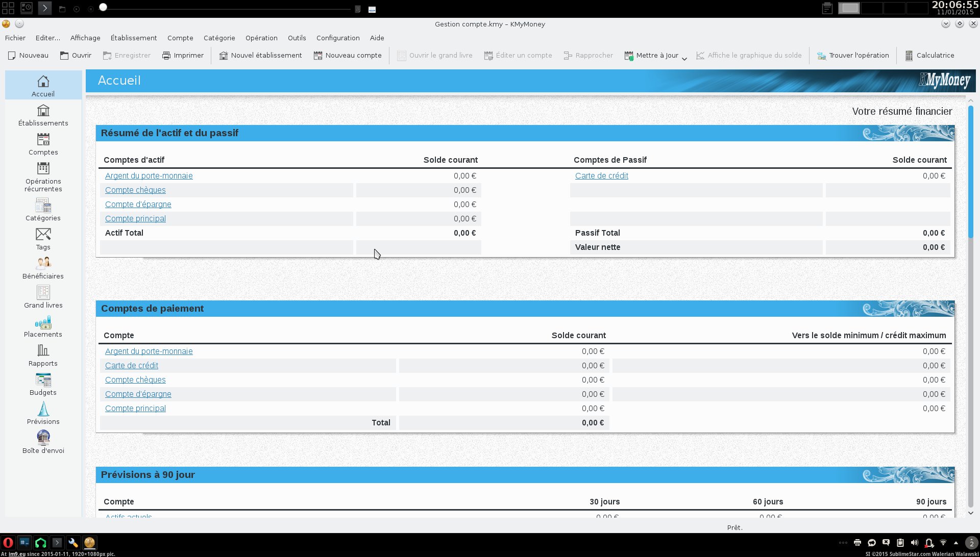
Task: Go to the Catégories view
Action: coord(43,210)
